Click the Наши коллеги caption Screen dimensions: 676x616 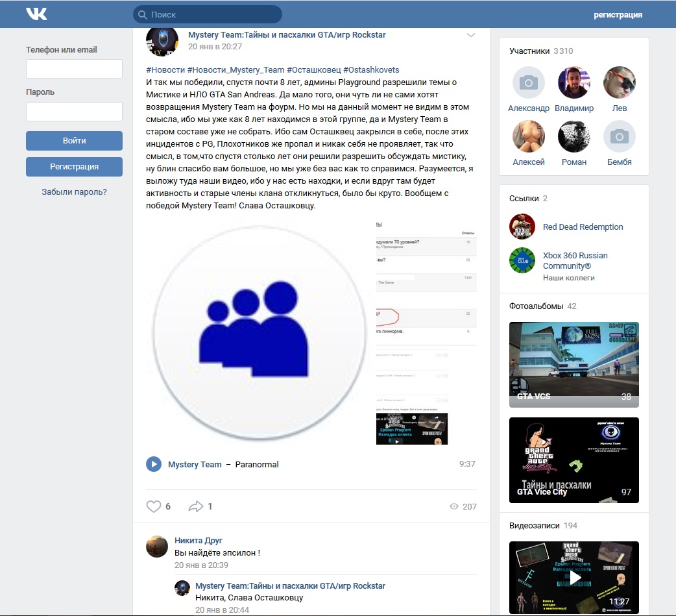569,278
